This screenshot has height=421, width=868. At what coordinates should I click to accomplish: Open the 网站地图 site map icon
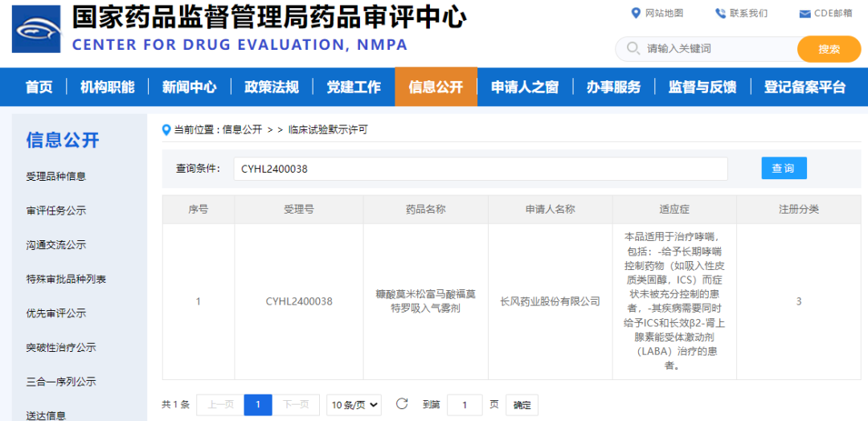[637, 13]
